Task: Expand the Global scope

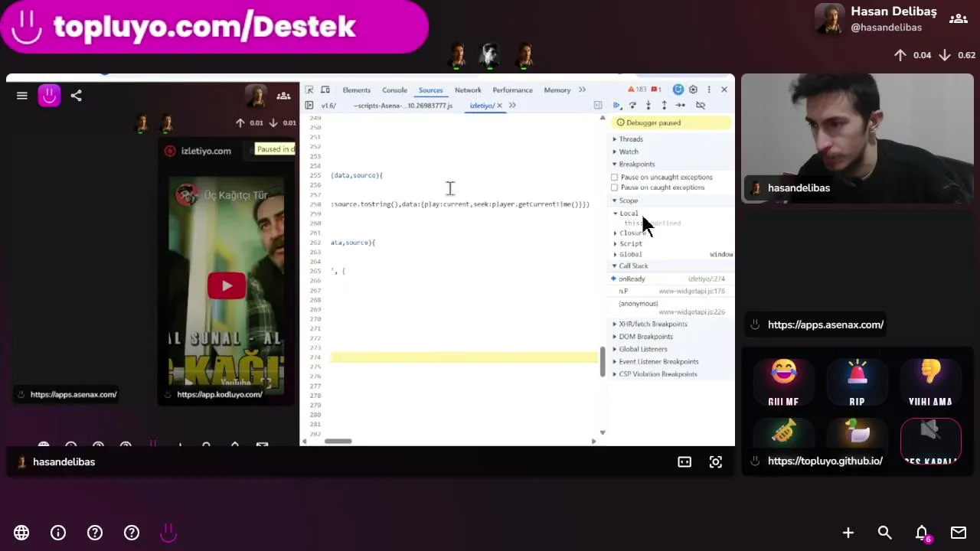Action: coord(630,254)
